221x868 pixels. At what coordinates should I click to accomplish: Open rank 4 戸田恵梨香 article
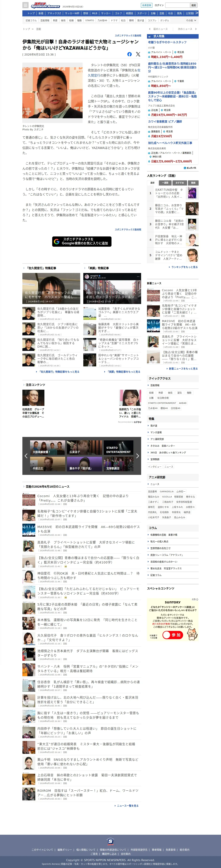pos(173,240)
